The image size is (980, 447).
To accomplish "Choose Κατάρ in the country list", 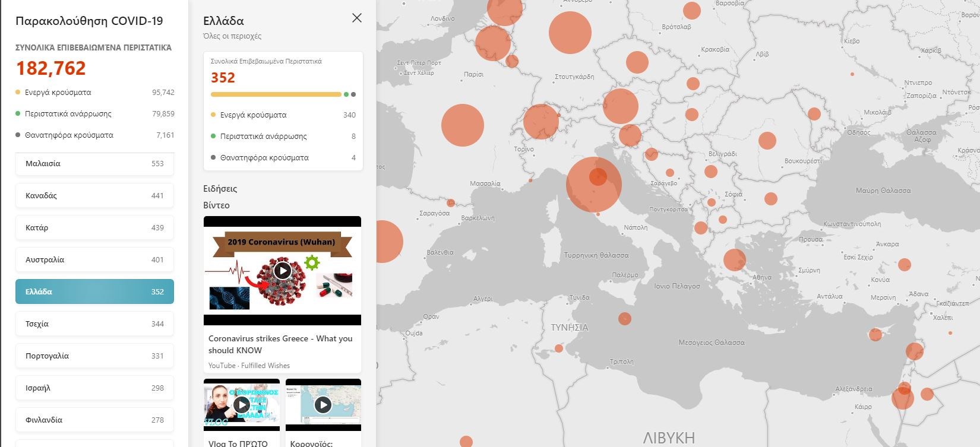I will pos(94,228).
